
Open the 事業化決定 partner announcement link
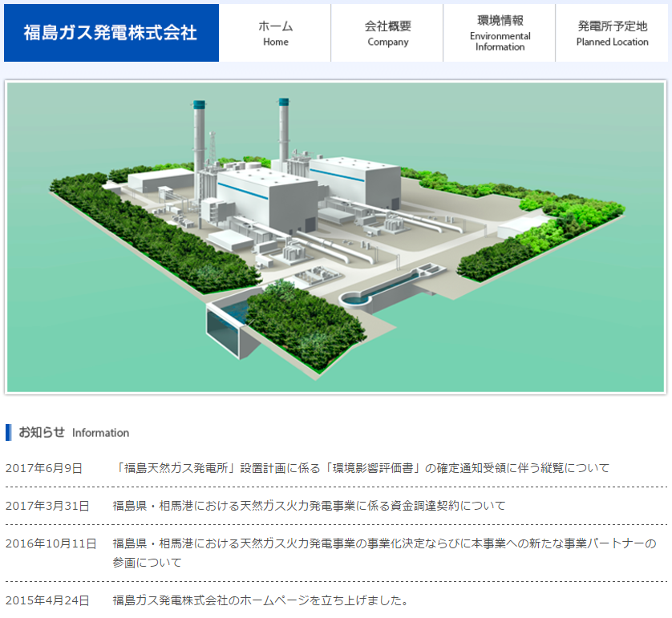[384, 552]
